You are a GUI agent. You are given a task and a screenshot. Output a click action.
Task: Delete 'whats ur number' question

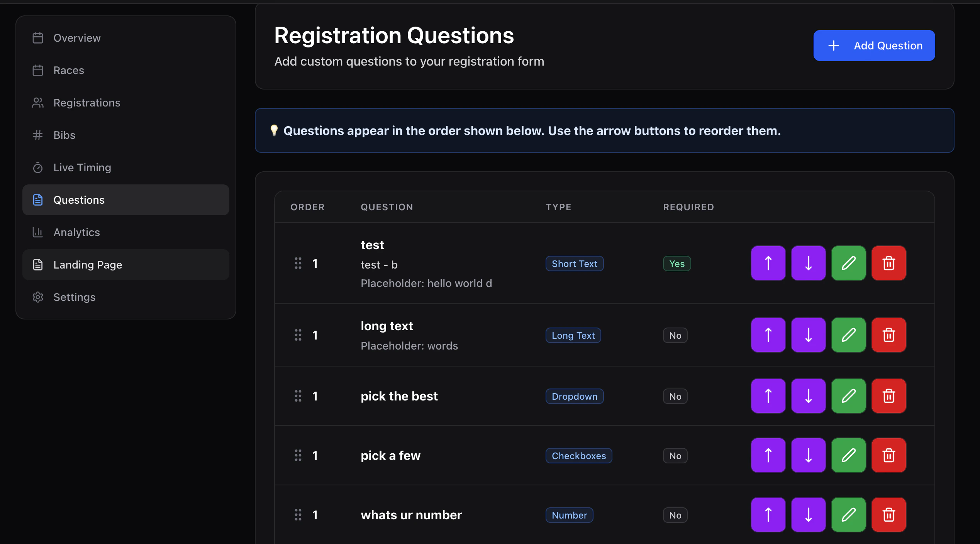click(x=888, y=515)
